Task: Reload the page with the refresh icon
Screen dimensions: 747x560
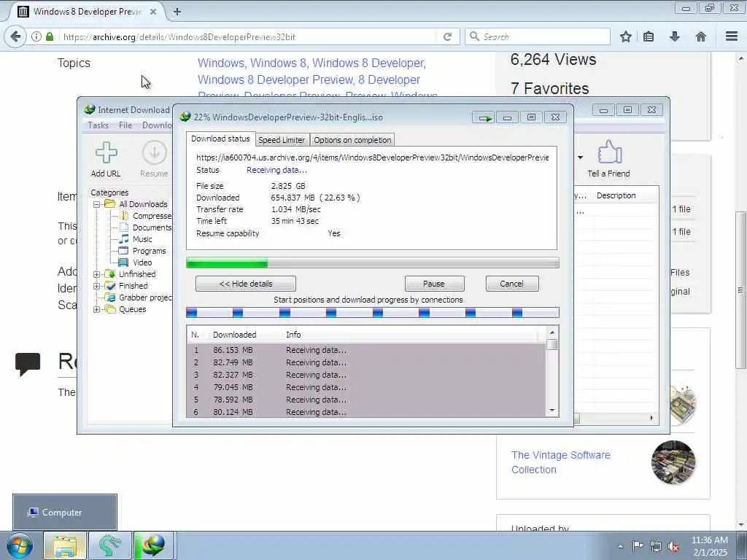Action: pyautogui.click(x=447, y=36)
